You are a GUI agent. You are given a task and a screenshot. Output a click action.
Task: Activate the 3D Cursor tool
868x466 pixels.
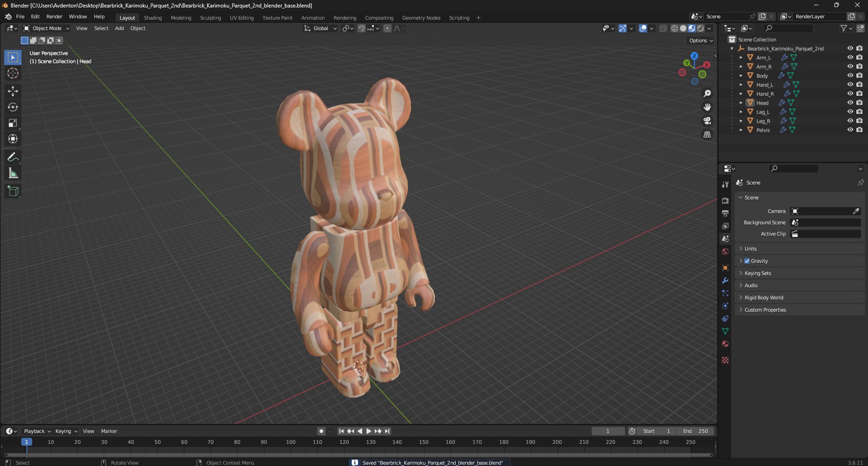[13, 73]
